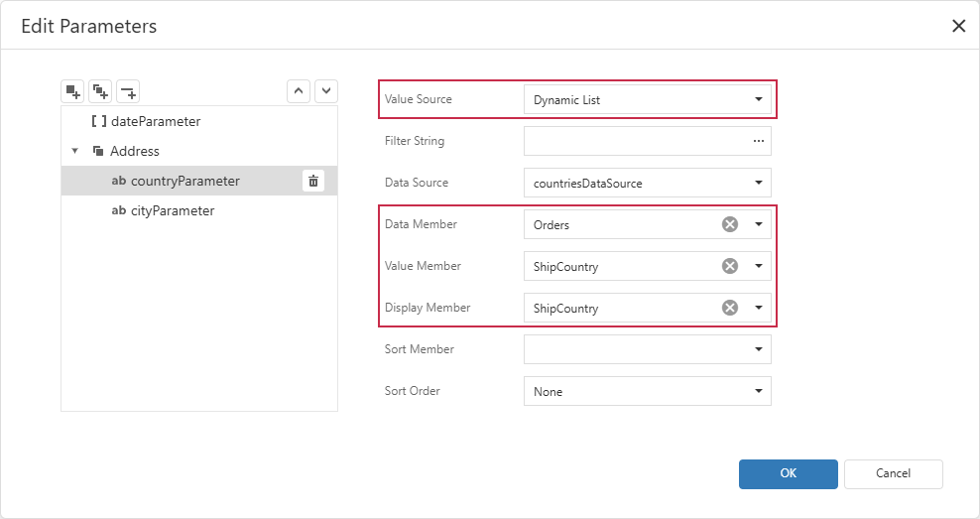Collapse the Address group
Viewport: 980px width, 519px height.
(75, 151)
